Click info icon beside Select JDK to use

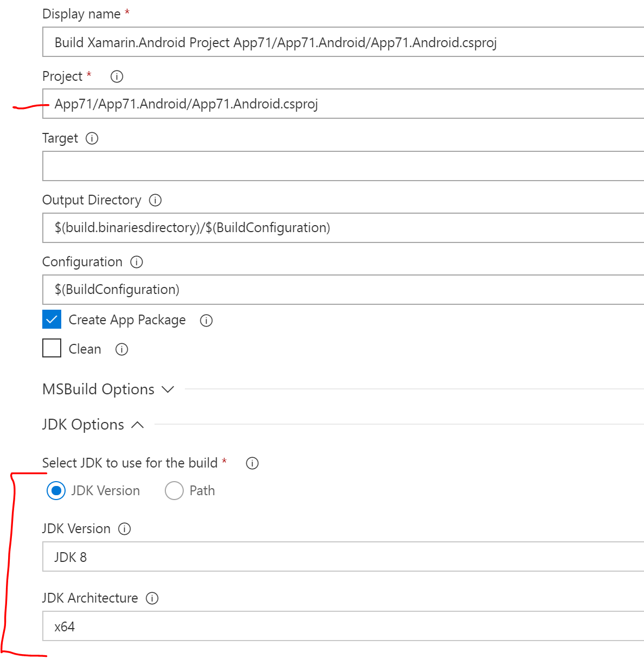[x=252, y=463]
